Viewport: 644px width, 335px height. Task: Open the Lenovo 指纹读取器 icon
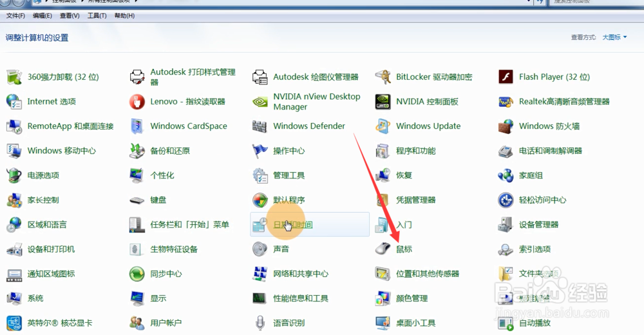tap(137, 102)
